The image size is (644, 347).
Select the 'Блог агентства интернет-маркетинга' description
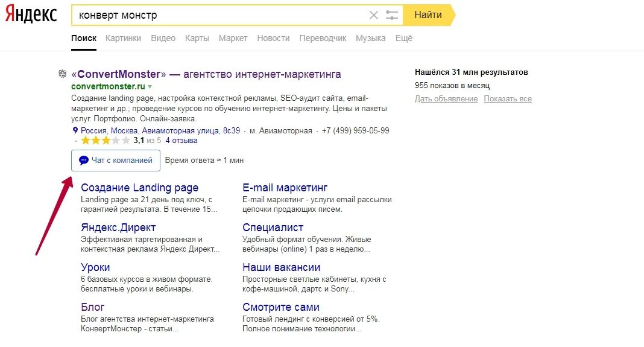coord(147,324)
